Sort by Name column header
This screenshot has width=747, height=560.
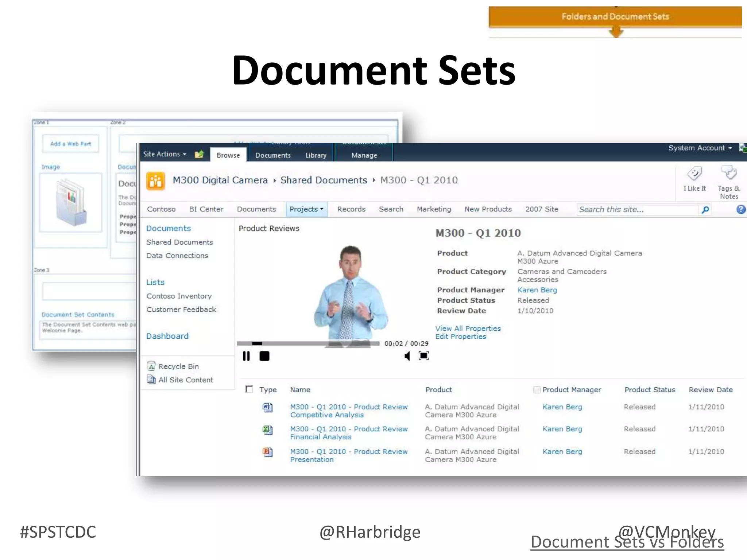coord(300,390)
